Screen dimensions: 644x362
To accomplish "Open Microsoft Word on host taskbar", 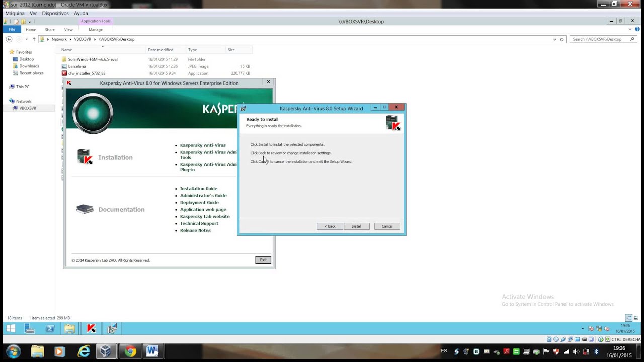I will point(152,352).
